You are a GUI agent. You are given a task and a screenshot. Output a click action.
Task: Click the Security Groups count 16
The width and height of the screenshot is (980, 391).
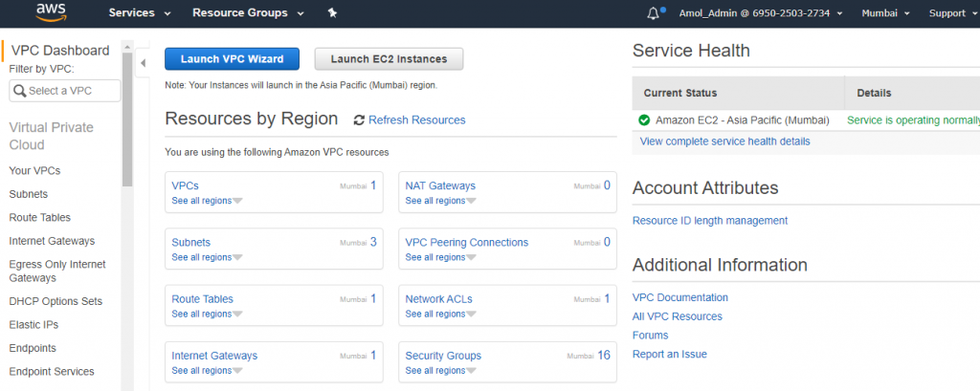coord(604,355)
